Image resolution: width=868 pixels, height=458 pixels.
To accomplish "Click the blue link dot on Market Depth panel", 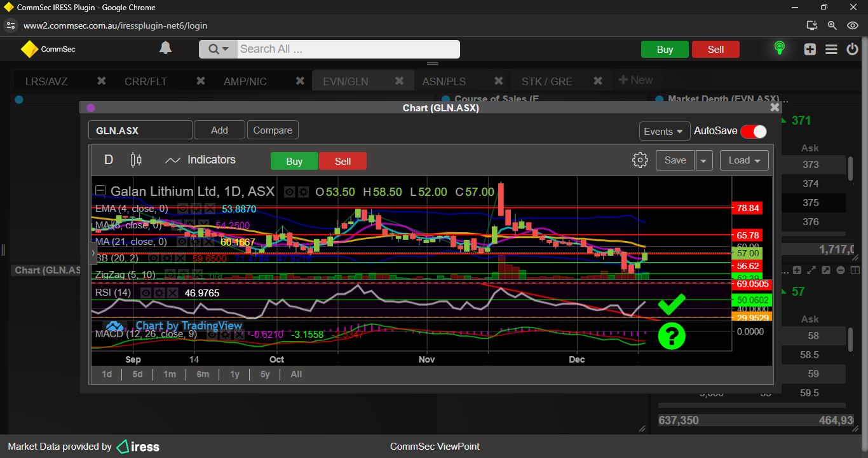I will (x=659, y=99).
